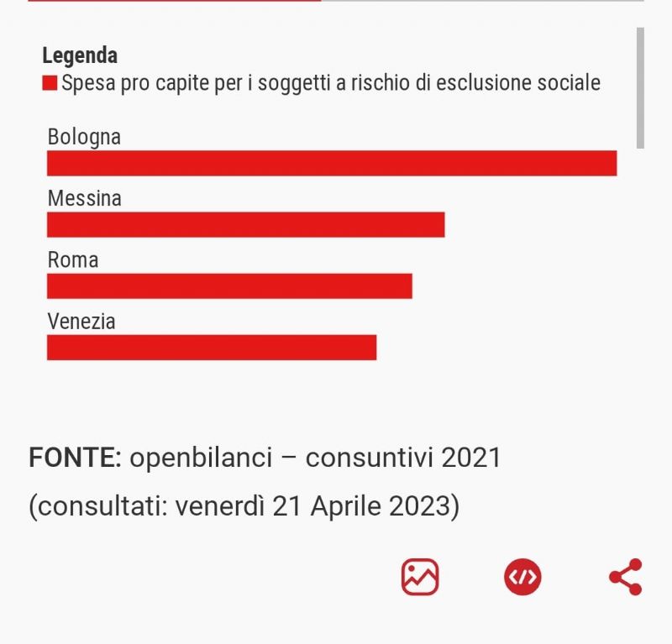Screen dimensions: 672x644
Task: Open the embed code icon
Action: pos(522,577)
